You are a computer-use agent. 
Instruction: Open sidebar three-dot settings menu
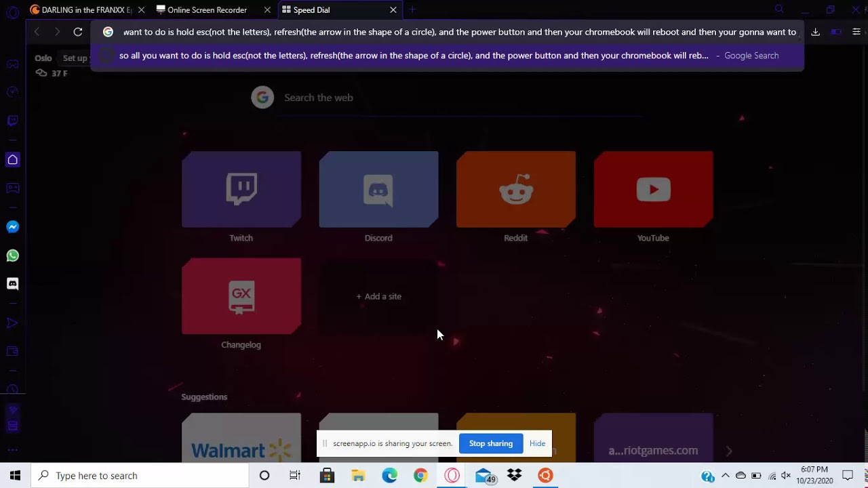12,450
